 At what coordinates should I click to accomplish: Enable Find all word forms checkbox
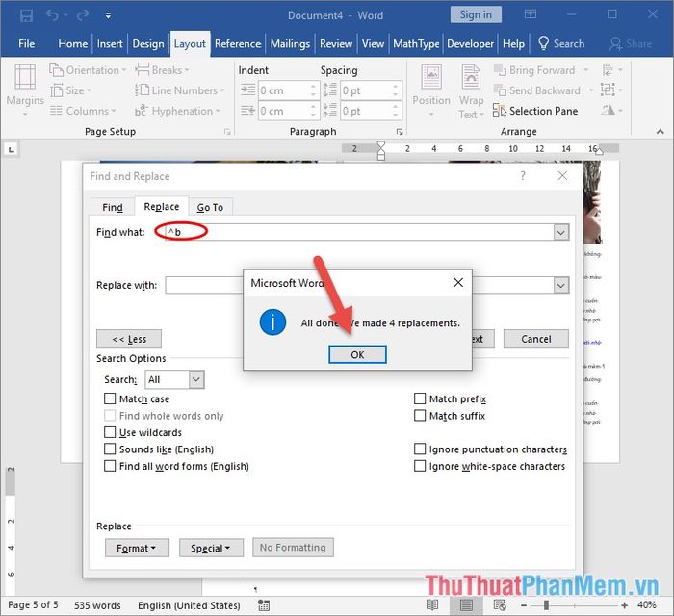pyautogui.click(x=110, y=466)
